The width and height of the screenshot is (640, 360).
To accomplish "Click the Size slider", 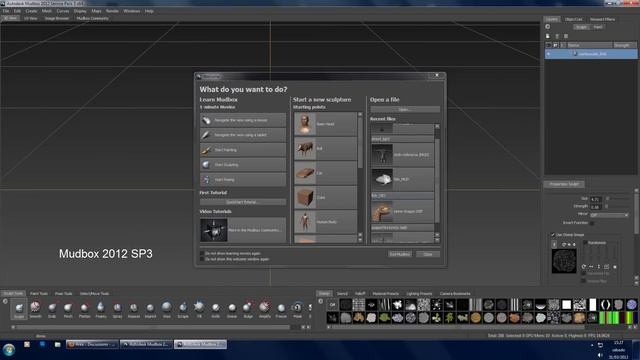I will tap(618, 199).
